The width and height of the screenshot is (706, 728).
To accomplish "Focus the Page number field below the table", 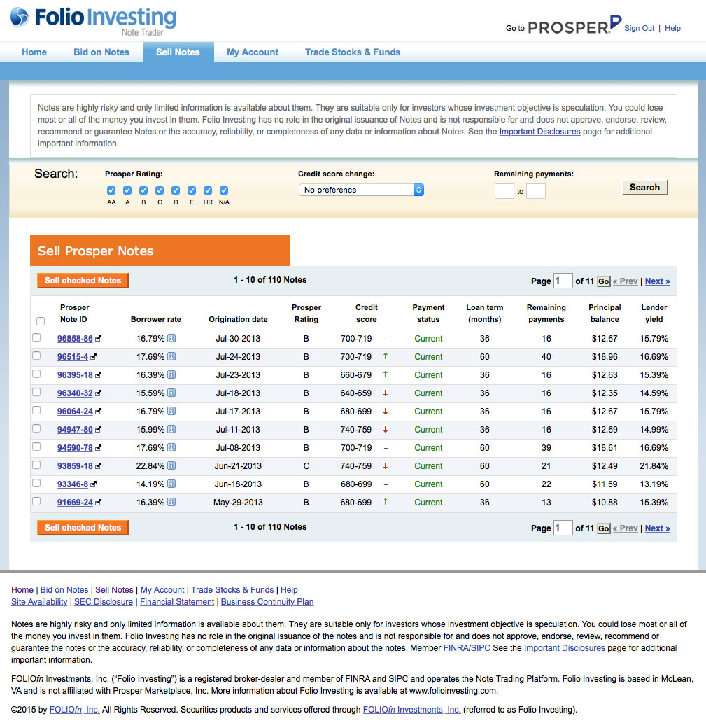I will tap(563, 528).
